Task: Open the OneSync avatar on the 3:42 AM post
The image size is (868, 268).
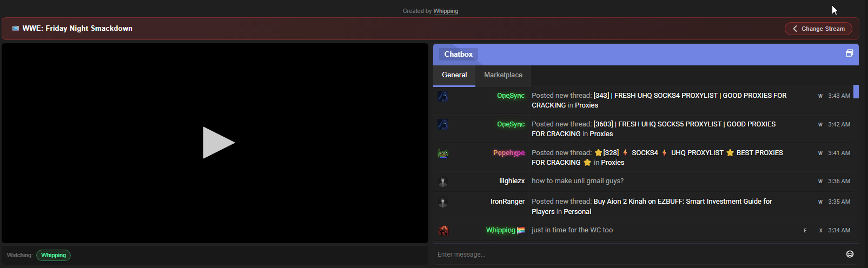Action: [x=443, y=124]
